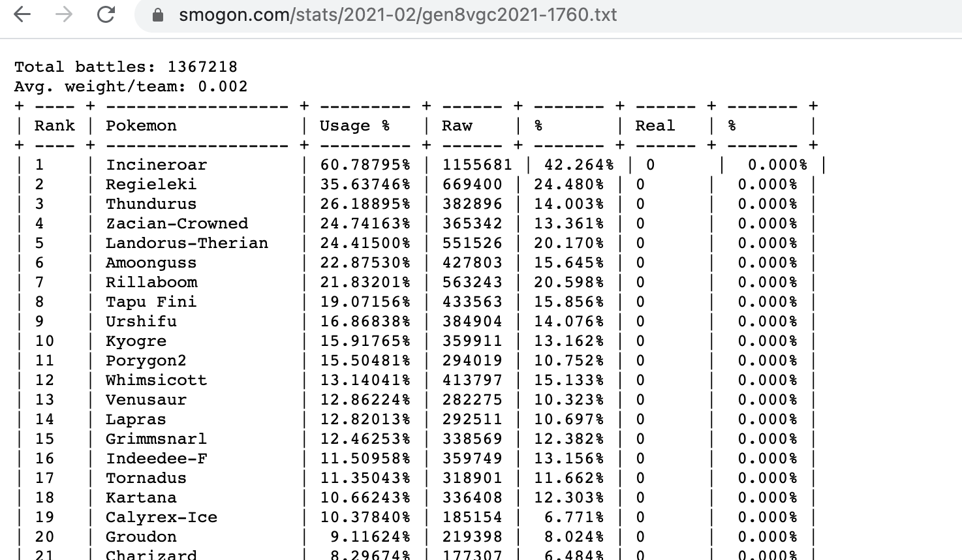The image size is (962, 560).
Task: Select the name 'Kartana'
Action: (141, 497)
